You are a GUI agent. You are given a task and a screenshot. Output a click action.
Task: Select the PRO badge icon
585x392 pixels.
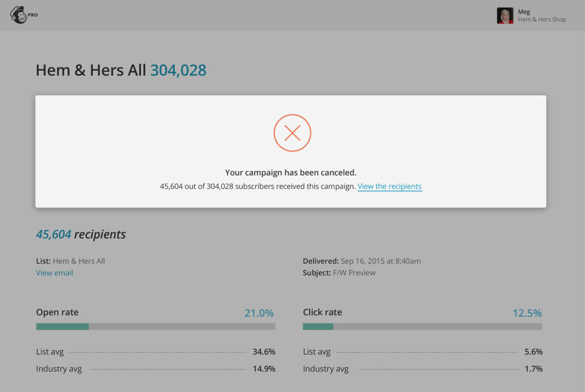[x=31, y=15]
